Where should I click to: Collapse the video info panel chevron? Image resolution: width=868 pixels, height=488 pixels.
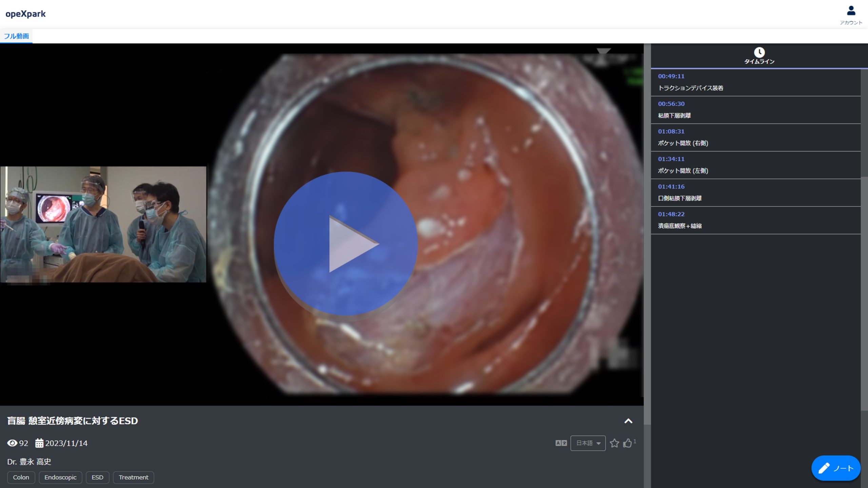(x=628, y=421)
